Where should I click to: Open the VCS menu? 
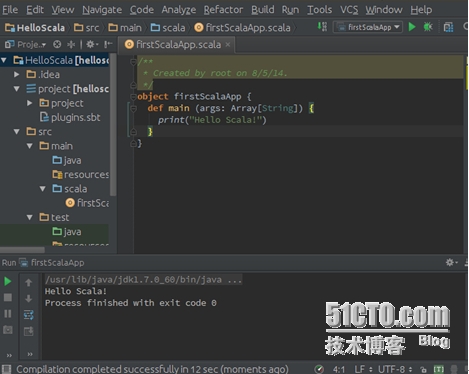349,10
